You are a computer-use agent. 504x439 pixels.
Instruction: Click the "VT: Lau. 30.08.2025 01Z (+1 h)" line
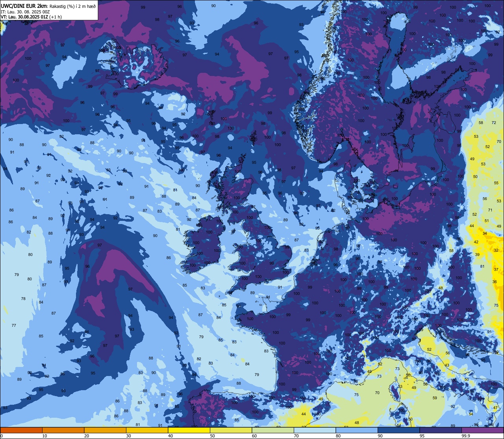click(x=31, y=17)
